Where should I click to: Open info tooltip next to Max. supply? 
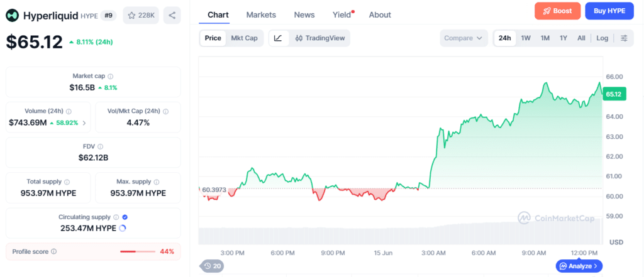157,182
